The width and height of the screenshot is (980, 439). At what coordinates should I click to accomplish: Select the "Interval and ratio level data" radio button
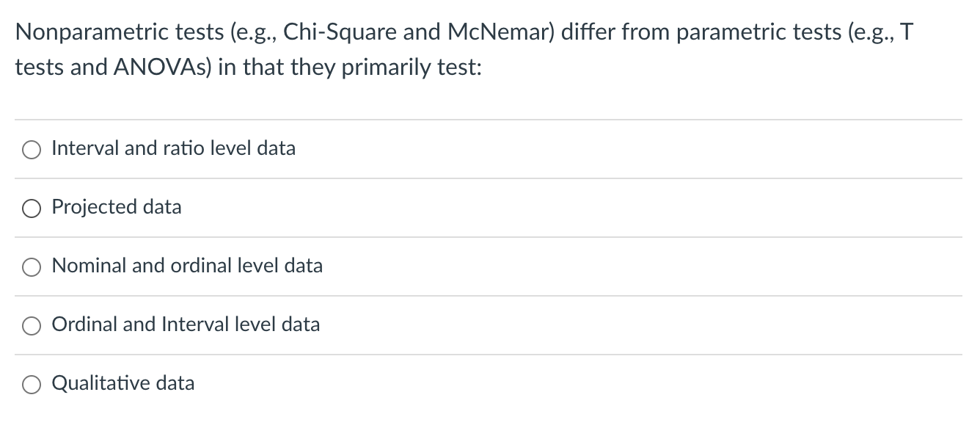[x=31, y=149]
